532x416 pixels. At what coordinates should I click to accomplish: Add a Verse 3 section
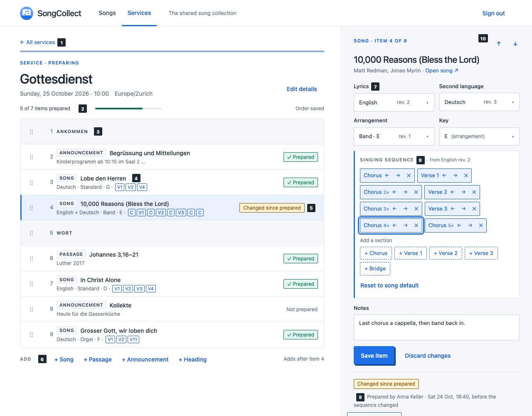pos(481,253)
